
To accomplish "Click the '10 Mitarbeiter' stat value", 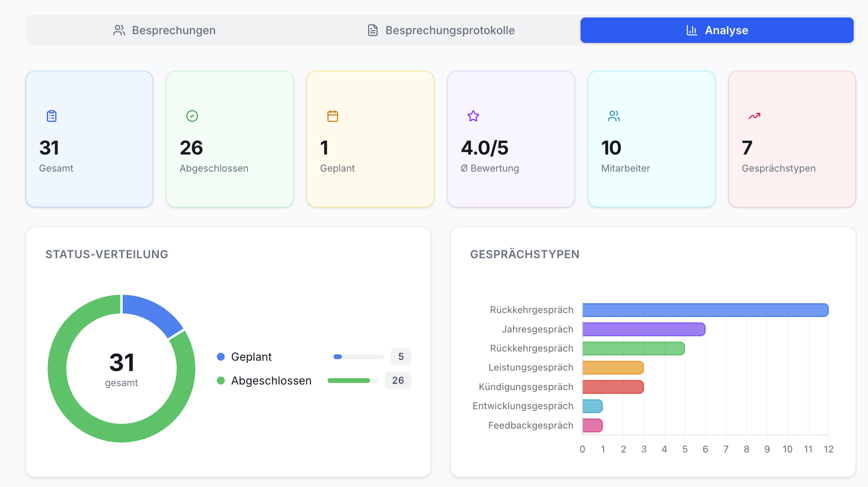I will click(x=611, y=148).
